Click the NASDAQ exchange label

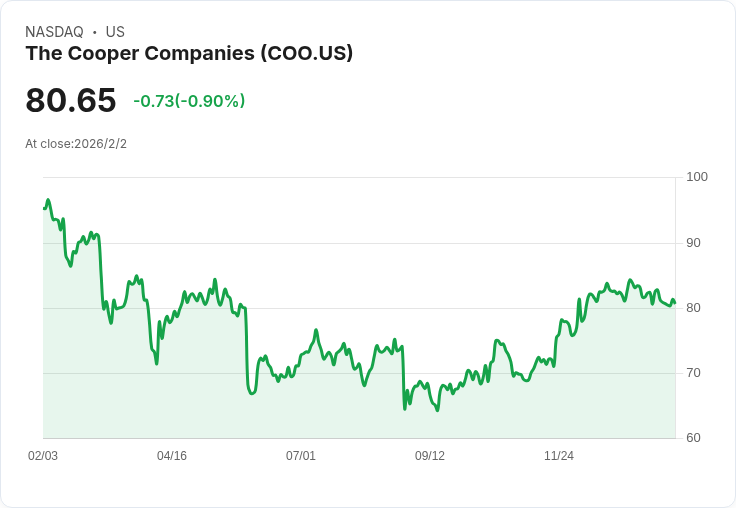54,32
